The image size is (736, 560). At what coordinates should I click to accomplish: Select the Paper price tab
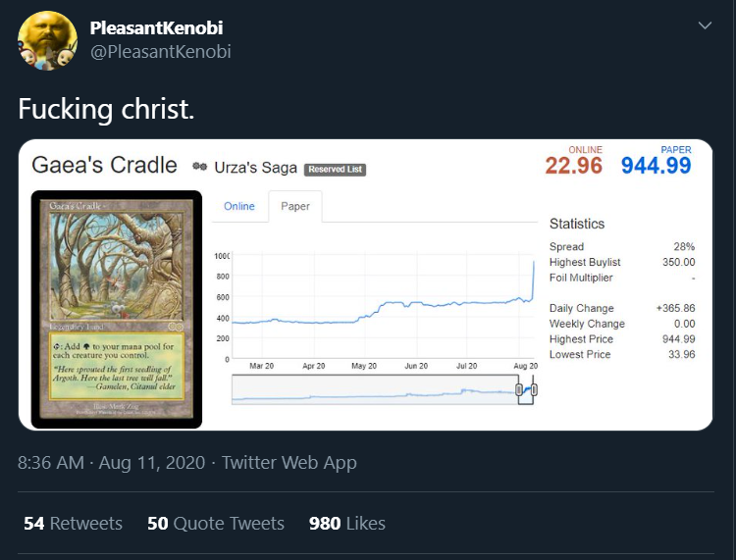pyautogui.click(x=295, y=206)
